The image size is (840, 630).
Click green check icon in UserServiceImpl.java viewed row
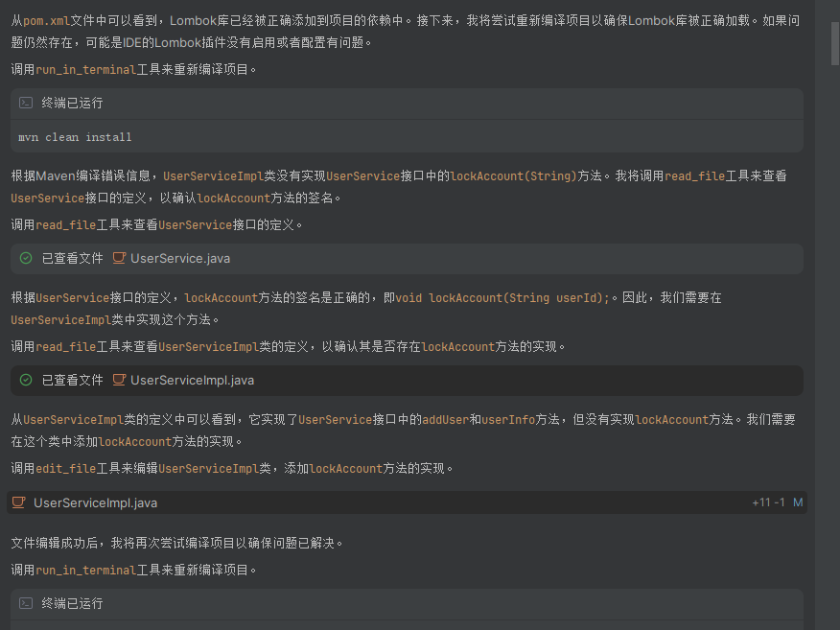tap(26, 380)
